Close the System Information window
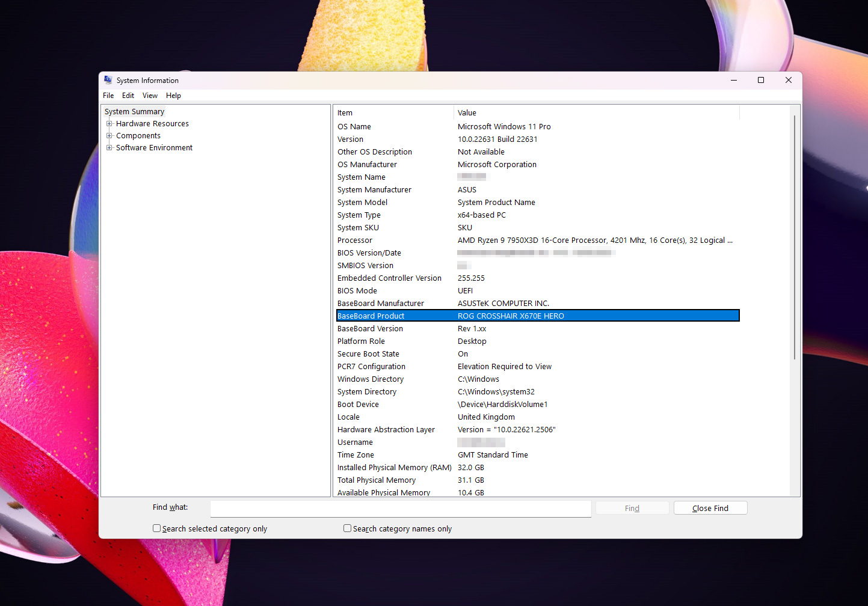The image size is (868, 606). point(789,80)
